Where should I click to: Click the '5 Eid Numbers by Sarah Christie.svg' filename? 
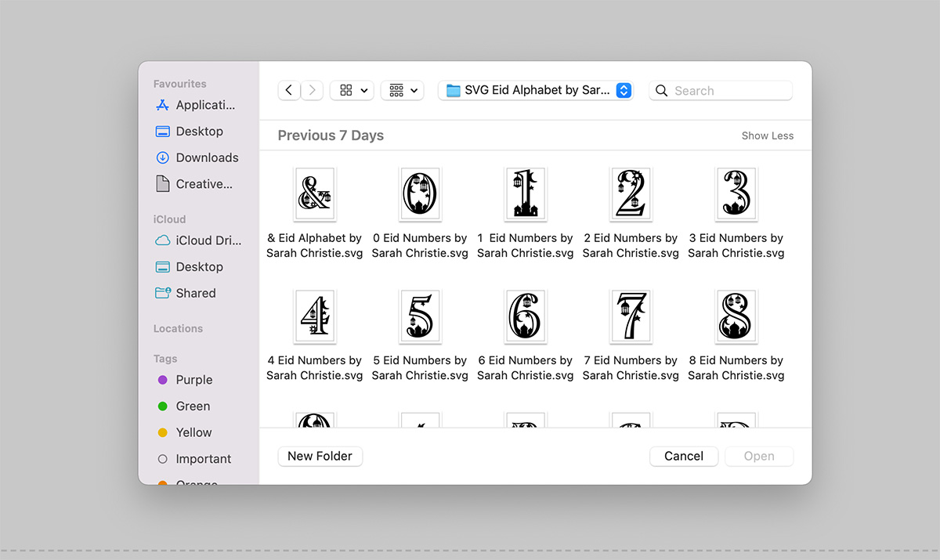click(420, 368)
